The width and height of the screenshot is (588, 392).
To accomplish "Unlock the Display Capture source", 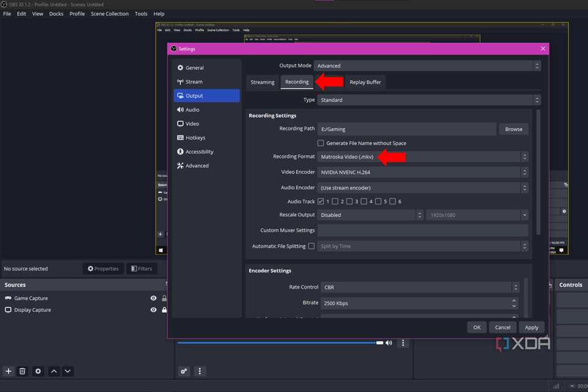I will pos(164,310).
